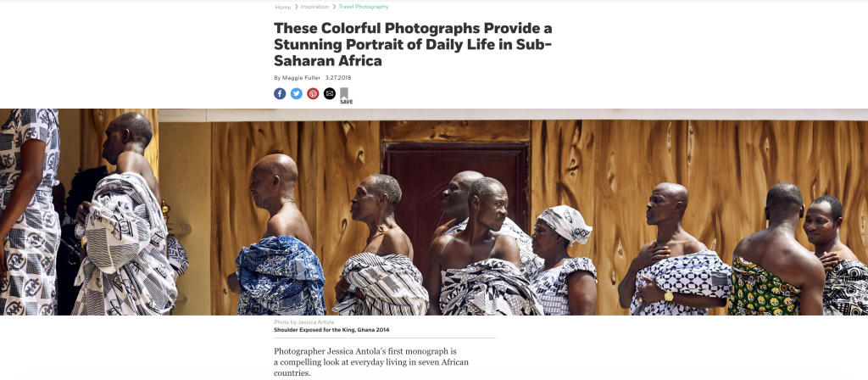Save the article with the bookmark icon

(x=344, y=92)
